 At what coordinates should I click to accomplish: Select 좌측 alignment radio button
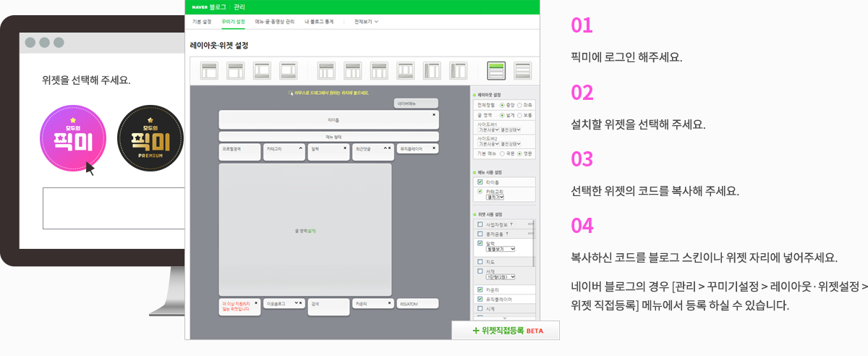519,105
